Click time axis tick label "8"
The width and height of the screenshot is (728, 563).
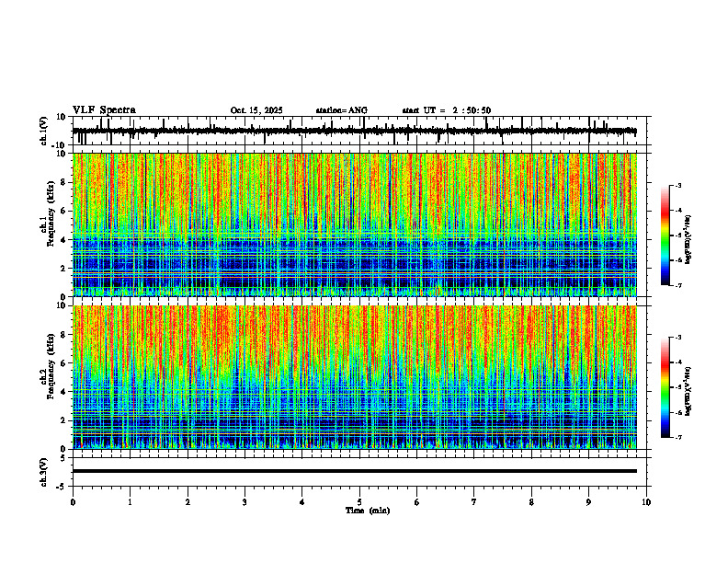coord(531,502)
